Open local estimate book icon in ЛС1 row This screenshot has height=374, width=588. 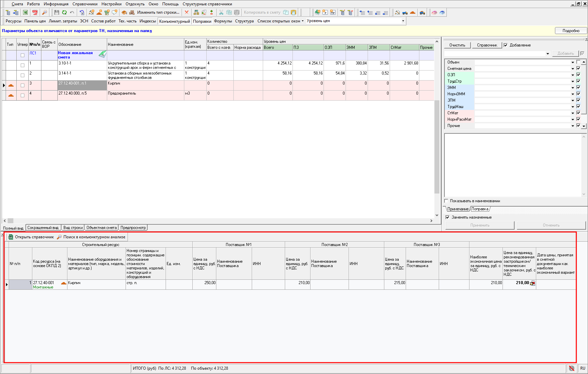tap(103, 54)
